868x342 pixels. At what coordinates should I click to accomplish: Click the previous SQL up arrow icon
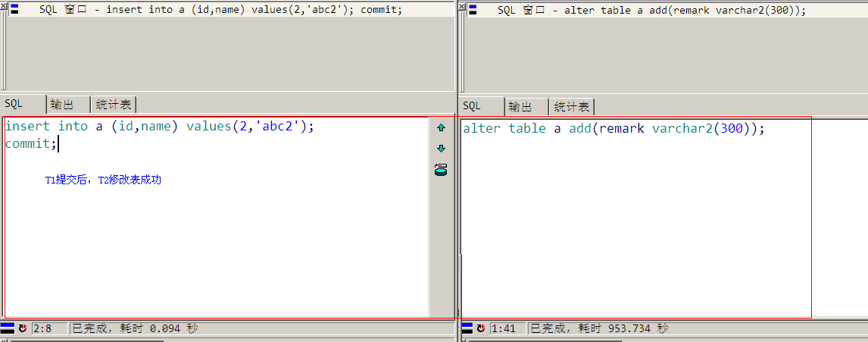[442, 128]
